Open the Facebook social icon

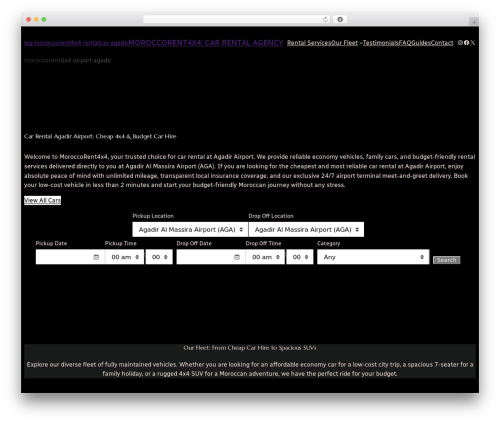[466, 43]
